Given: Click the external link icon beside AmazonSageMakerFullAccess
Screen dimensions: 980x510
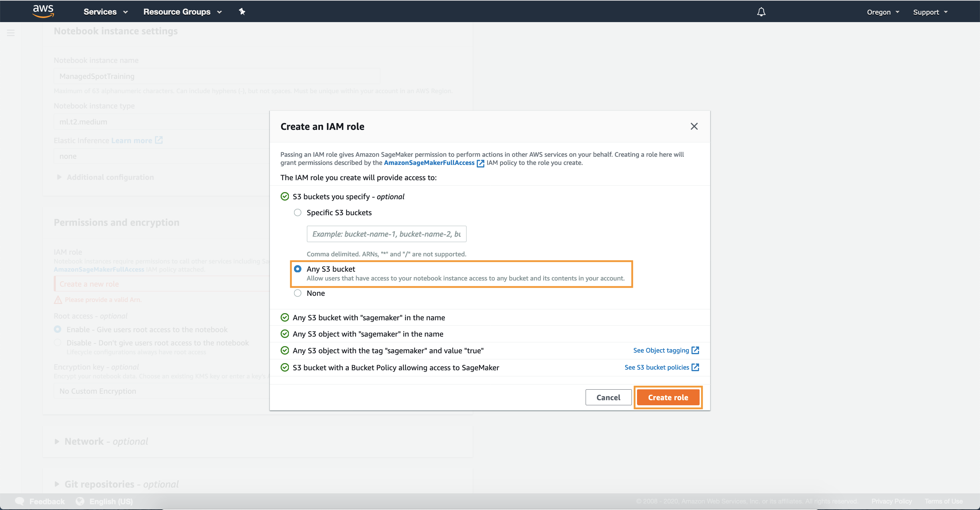Looking at the screenshot, I should (x=480, y=163).
